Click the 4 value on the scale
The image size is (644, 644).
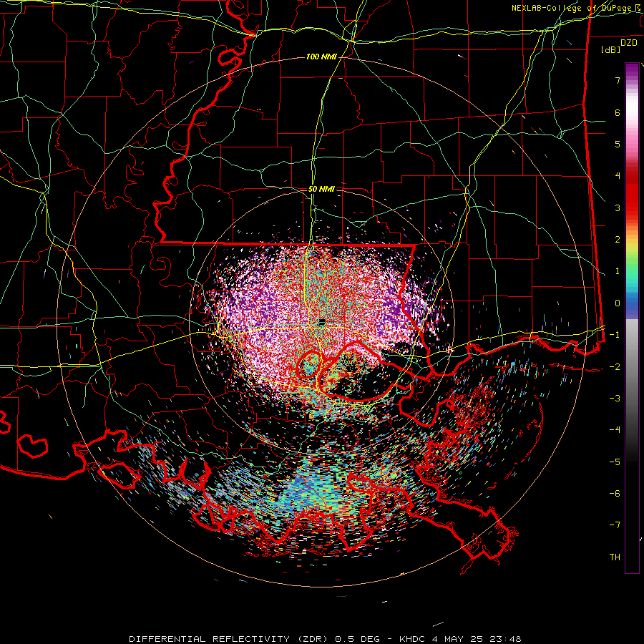pyautogui.click(x=618, y=176)
